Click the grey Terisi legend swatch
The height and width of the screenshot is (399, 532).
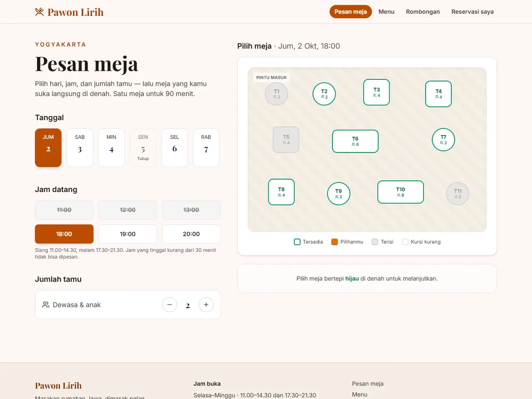375,242
